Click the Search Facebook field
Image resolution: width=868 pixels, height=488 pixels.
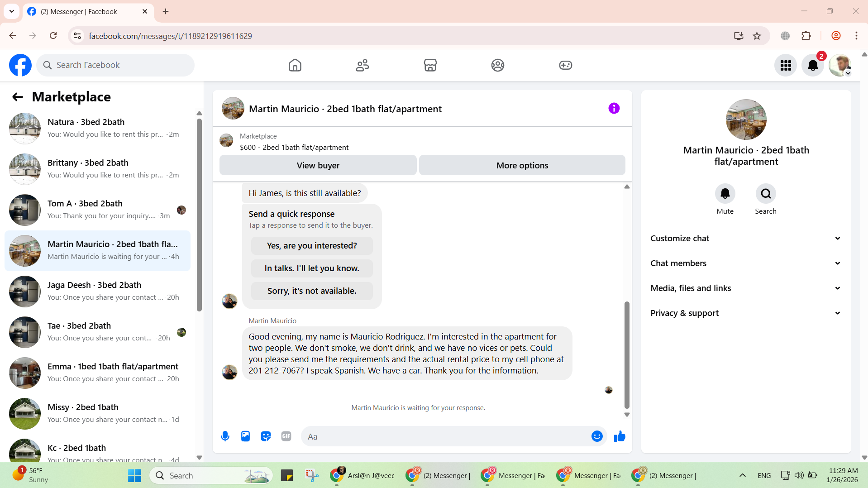[x=115, y=65]
